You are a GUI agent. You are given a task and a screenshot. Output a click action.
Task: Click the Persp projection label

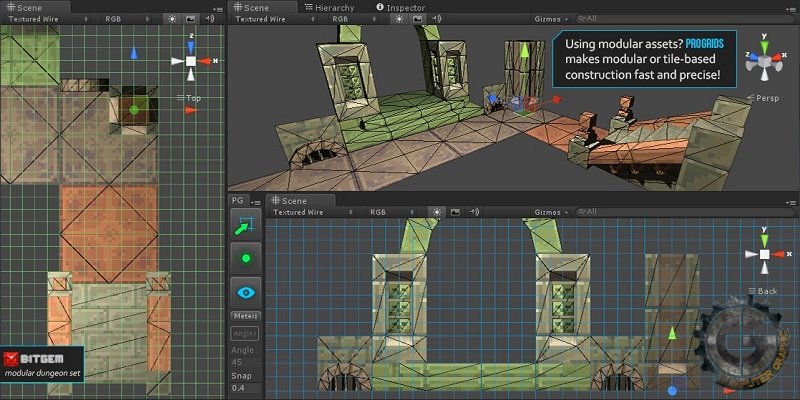click(x=764, y=98)
